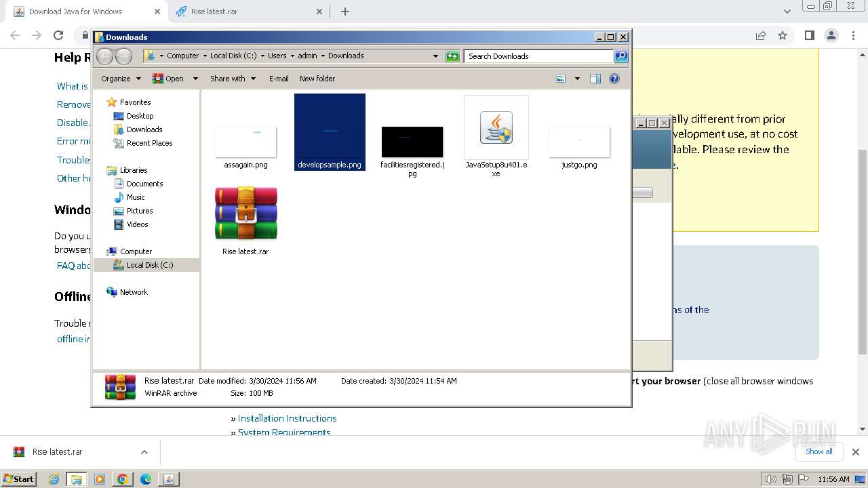Open the Installation Instructions link

pos(287,418)
